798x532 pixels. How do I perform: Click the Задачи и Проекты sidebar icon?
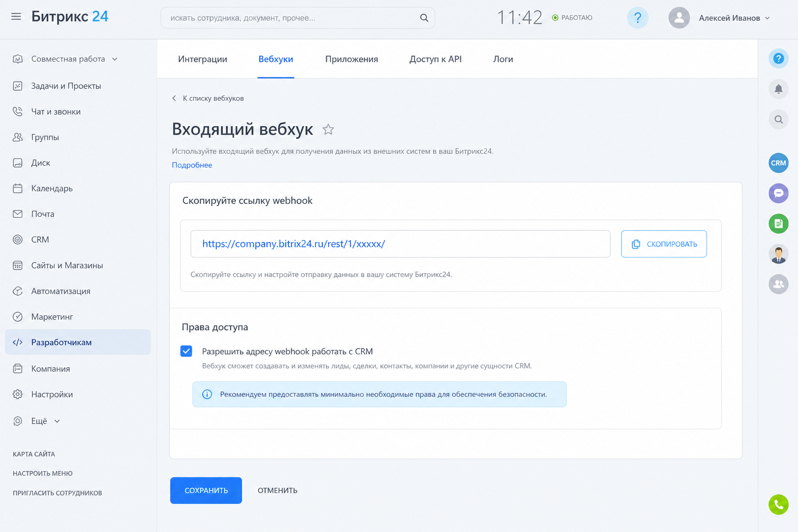pos(18,86)
